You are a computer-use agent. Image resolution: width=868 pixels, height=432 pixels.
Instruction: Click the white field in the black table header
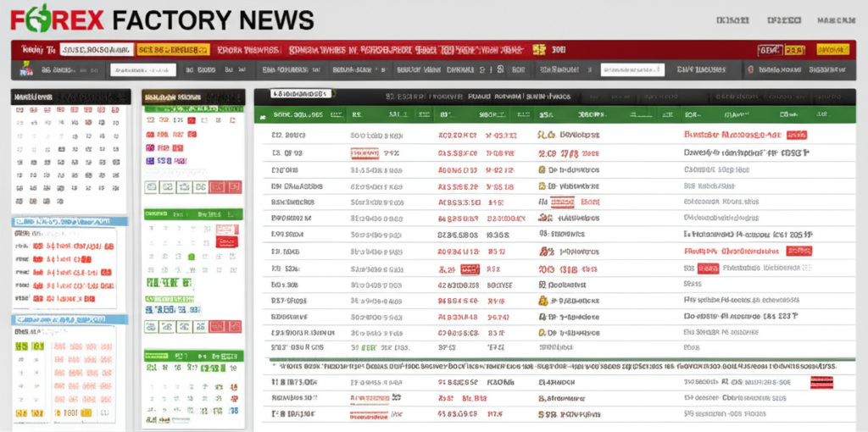301,94
